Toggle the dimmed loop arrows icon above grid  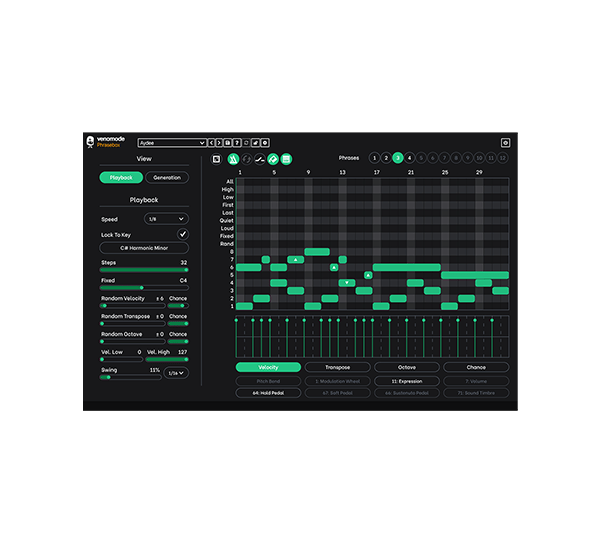click(x=246, y=159)
